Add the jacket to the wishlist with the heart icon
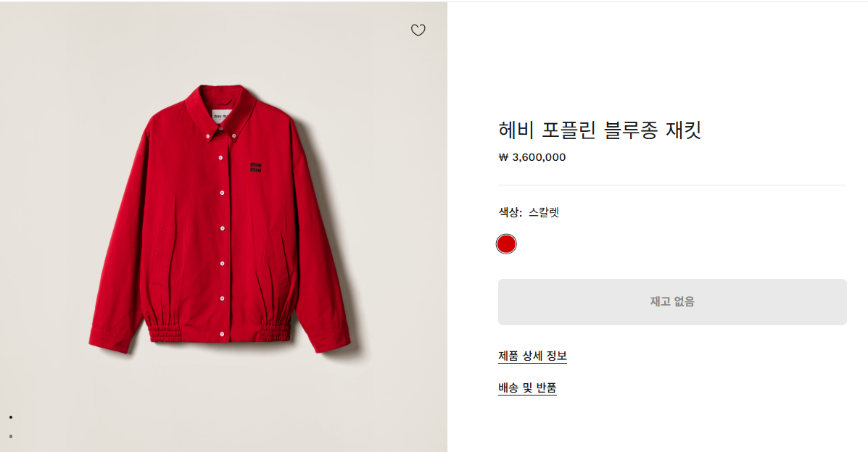The height and width of the screenshot is (452, 868). coord(418,30)
